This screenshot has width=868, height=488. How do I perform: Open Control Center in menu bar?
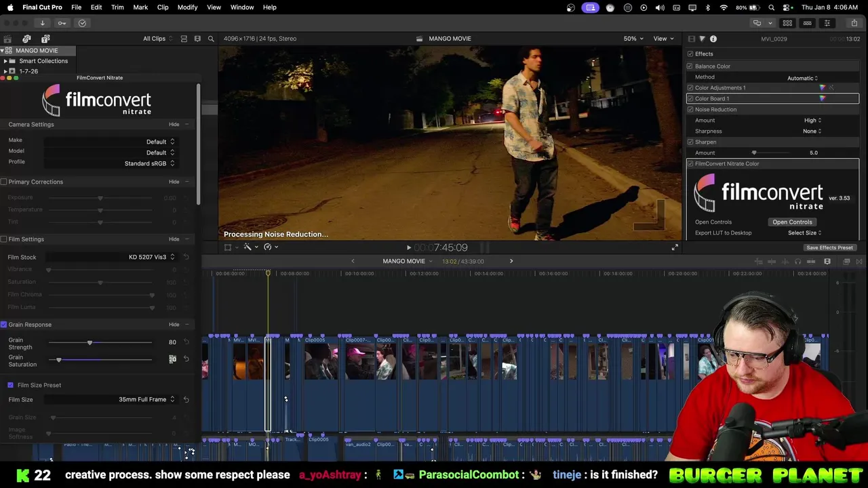[787, 7]
